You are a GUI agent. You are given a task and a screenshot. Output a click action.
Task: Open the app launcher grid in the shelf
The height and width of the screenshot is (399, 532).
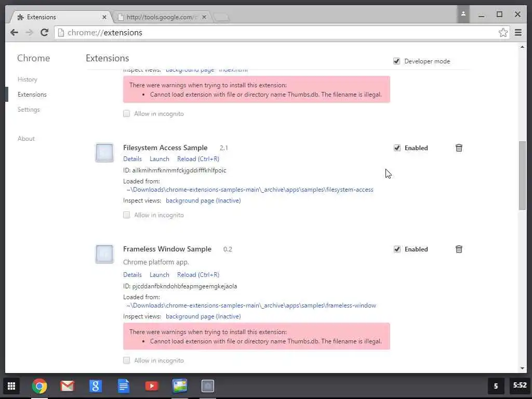point(11,386)
